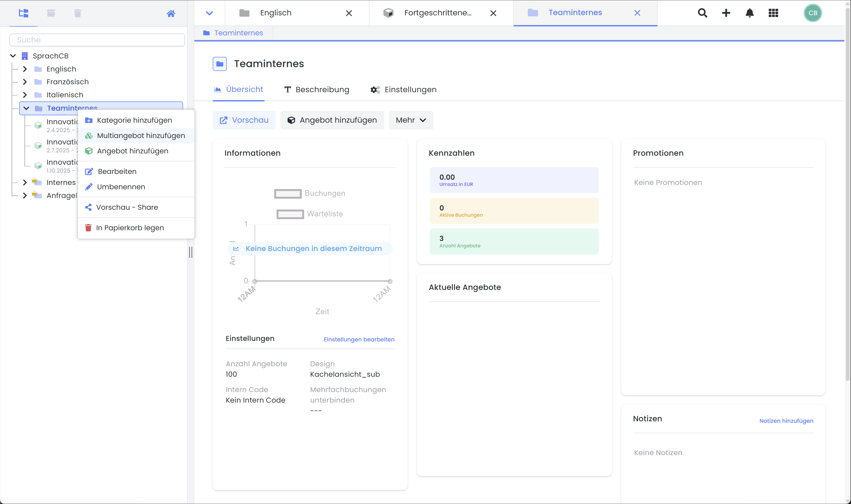
Task: Click the plus icon in top bar
Action: [x=726, y=13]
